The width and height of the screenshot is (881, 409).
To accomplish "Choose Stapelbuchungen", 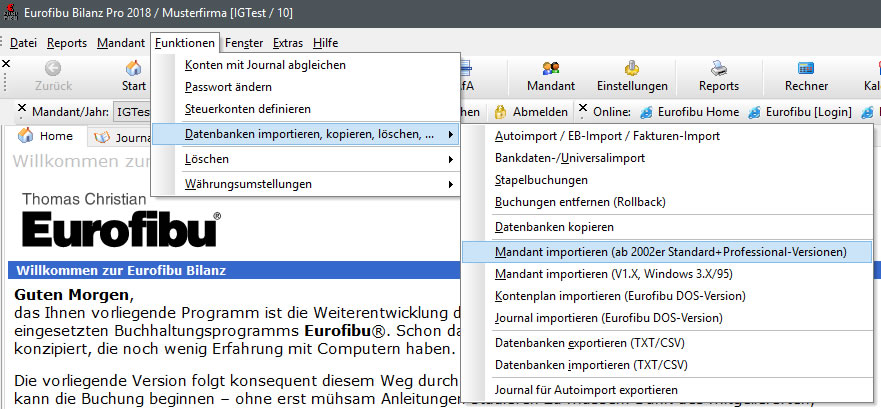I will (x=667, y=180).
